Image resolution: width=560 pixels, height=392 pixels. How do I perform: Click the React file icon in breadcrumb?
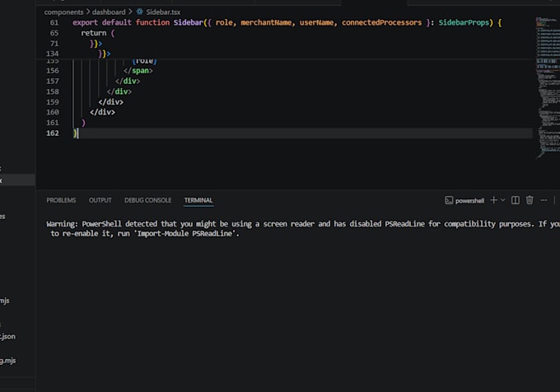click(x=140, y=12)
